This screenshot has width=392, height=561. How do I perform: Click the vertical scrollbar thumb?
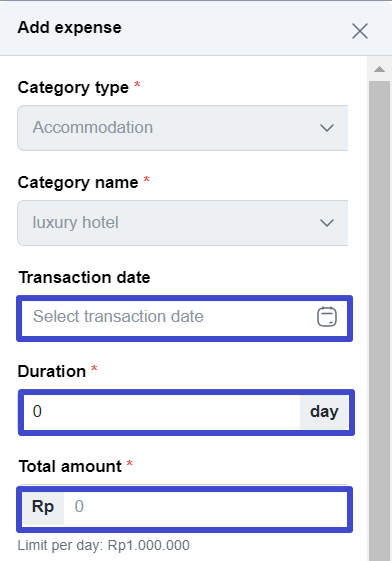point(379,321)
